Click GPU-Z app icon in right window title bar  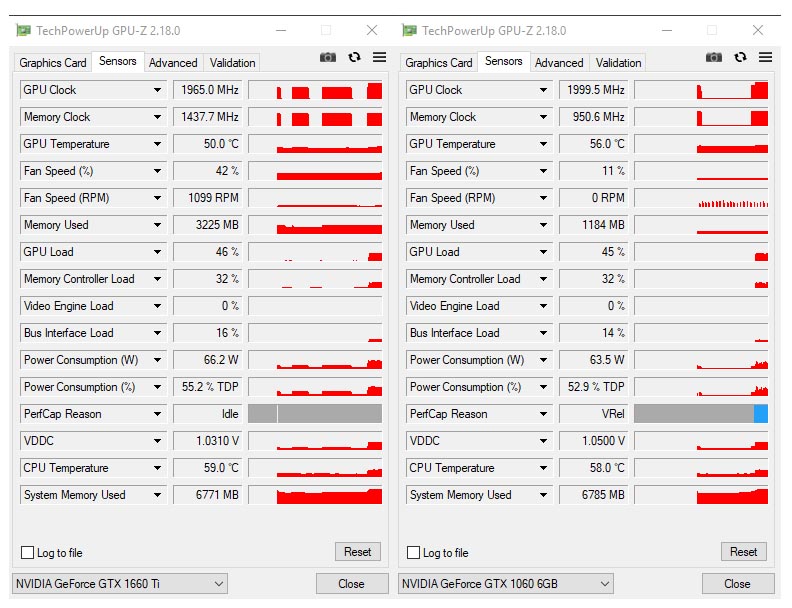409,30
